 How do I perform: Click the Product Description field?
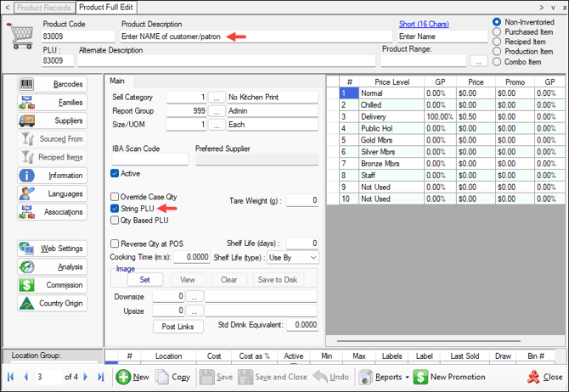click(256, 36)
